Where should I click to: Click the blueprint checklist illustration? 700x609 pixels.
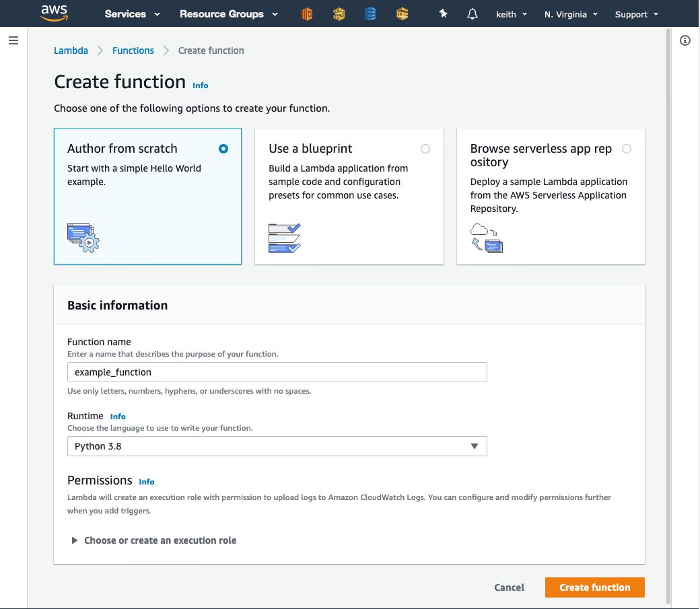click(x=284, y=238)
